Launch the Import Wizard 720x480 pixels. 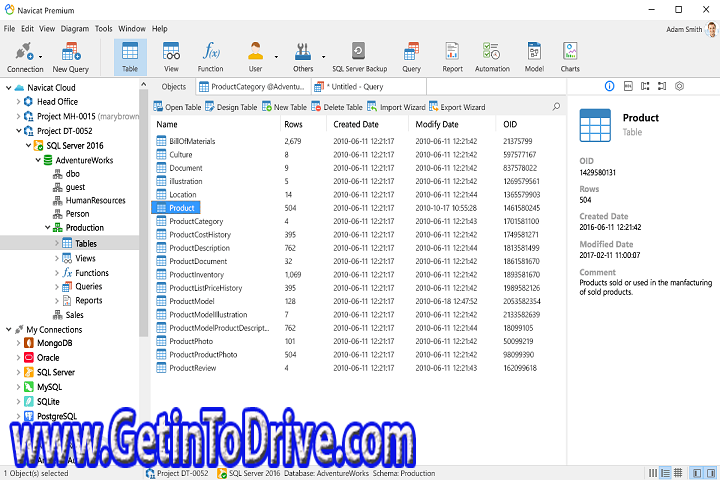tap(396, 107)
